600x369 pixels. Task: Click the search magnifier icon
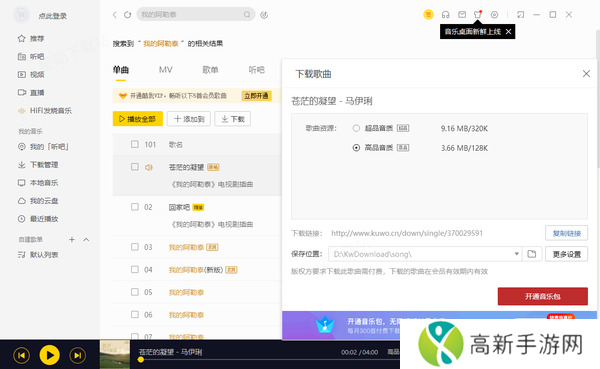[247, 15]
